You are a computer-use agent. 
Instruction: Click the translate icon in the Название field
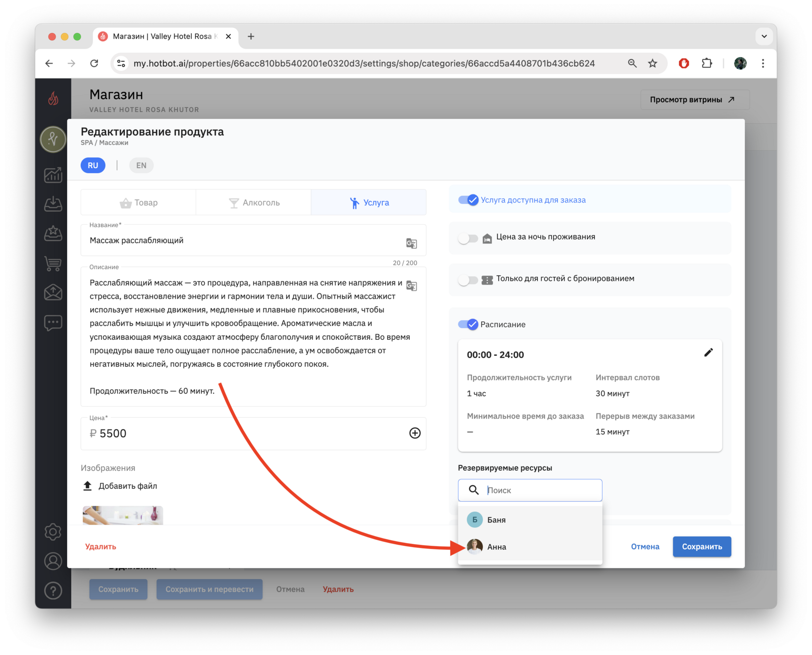pyautogui.click(x=411, y=243)
